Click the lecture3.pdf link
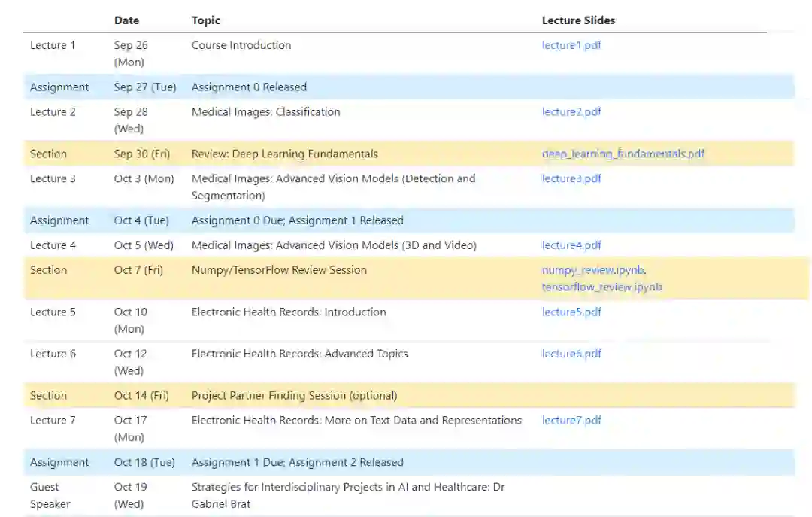This screenshot has width=812, height=517. tap(571, 179)
